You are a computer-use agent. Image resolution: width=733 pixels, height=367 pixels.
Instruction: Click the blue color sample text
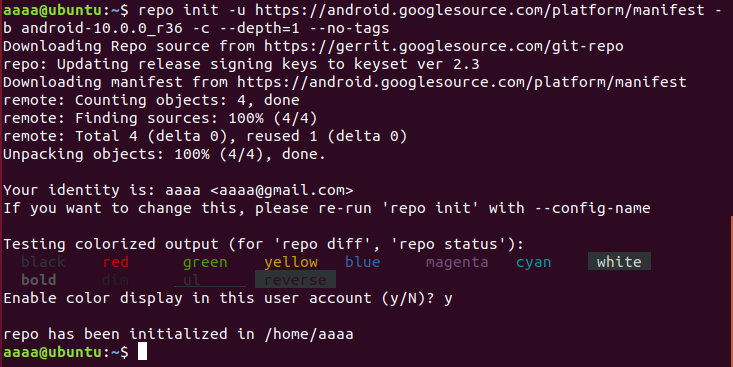click(x=362, y=261)
